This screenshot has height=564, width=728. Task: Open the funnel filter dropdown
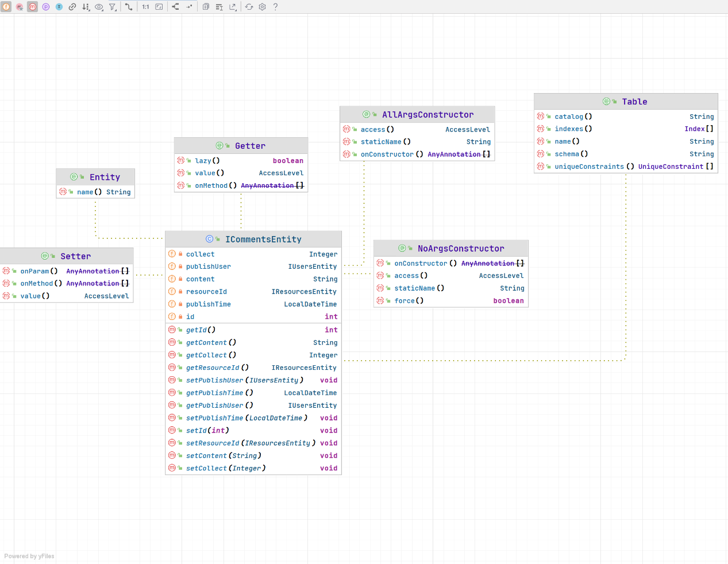[113, 7]
